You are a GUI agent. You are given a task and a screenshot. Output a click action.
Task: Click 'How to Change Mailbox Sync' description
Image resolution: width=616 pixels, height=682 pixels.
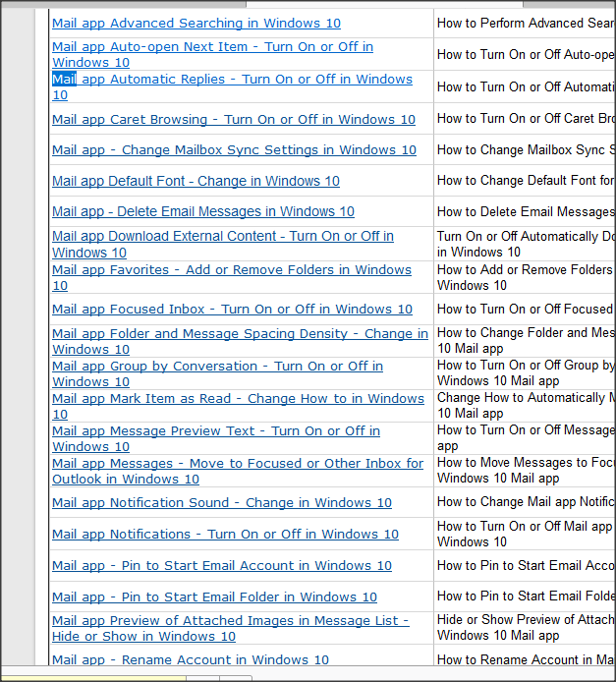[526, 150]
